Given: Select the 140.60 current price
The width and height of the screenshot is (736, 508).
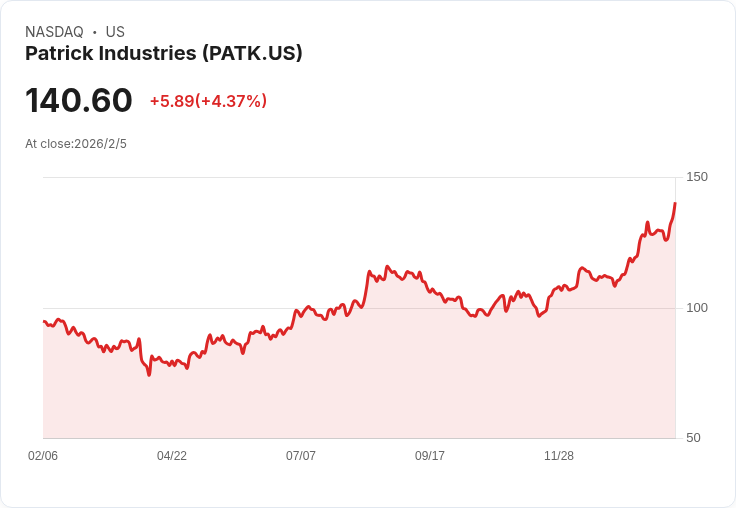Looking at the screenshot, I should pos(79,101).
